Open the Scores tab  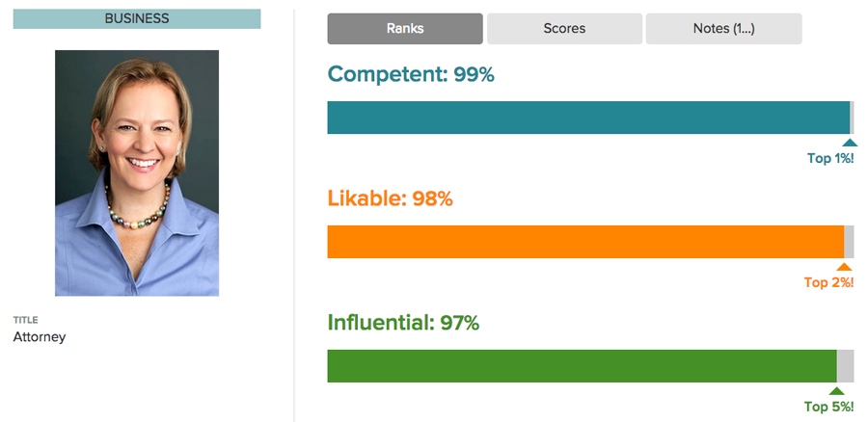(x=564, y=29)
